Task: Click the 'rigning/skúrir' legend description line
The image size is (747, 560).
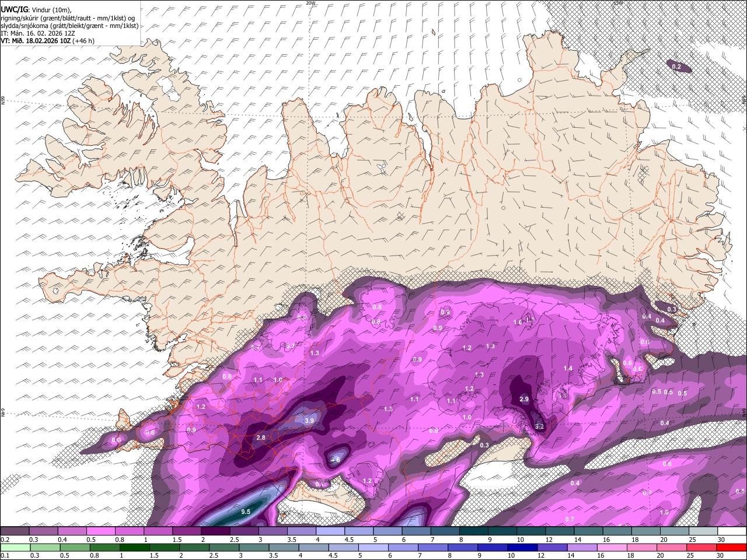Action: 67,18
